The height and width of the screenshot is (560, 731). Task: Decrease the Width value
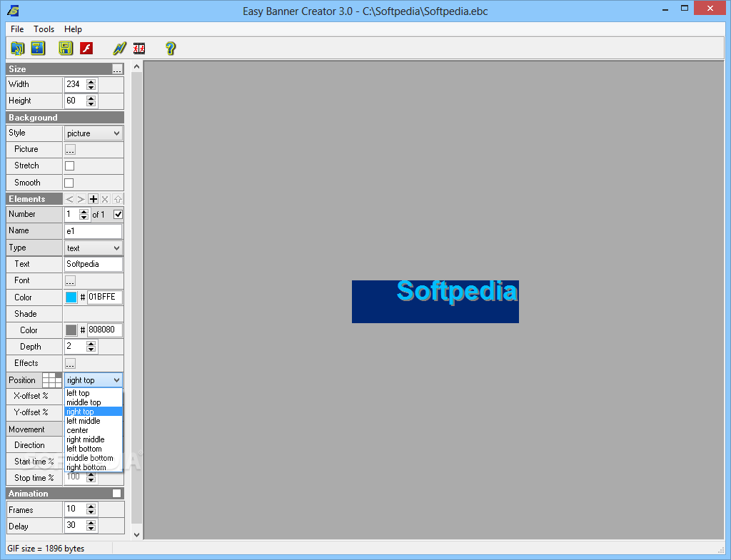91,88
